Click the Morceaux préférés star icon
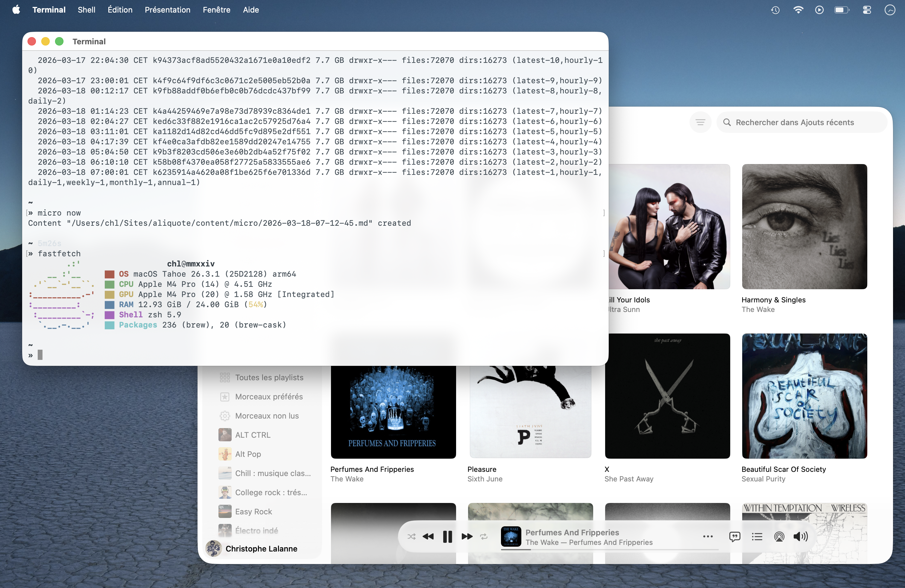The height and width of the screenshot is (588, 905). (x=225, y=397)
